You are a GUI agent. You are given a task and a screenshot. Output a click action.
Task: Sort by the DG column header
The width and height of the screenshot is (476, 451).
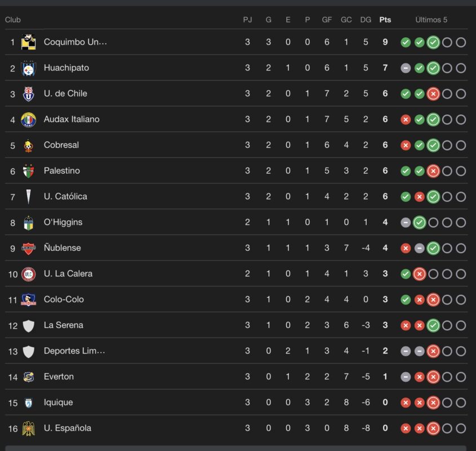click(366, 20)
